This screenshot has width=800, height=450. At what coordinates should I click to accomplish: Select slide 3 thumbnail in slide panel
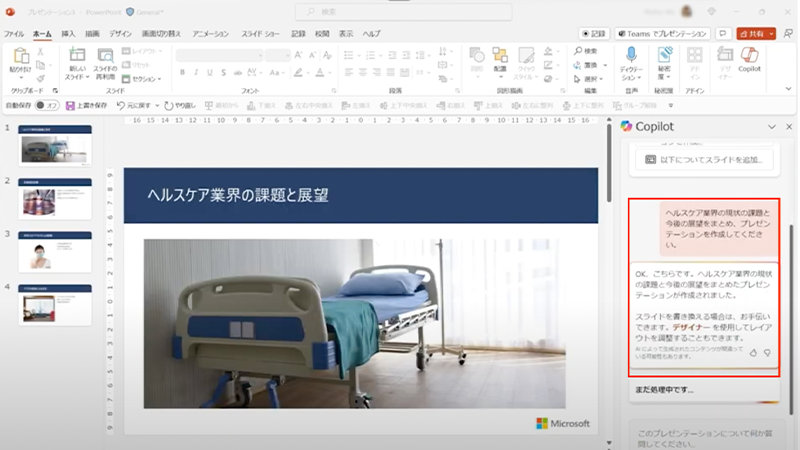[x=55, y=251]
